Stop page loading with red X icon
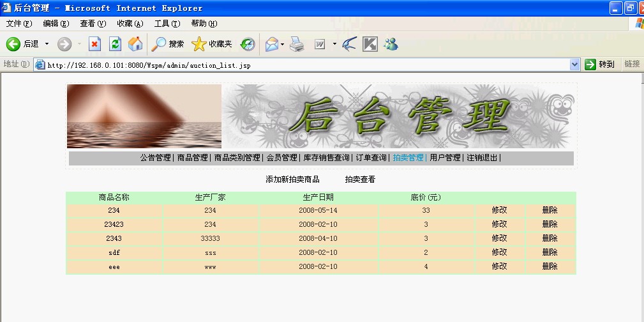Image resolution: width=644 pixels, height=322 pixels. (95, 44)
